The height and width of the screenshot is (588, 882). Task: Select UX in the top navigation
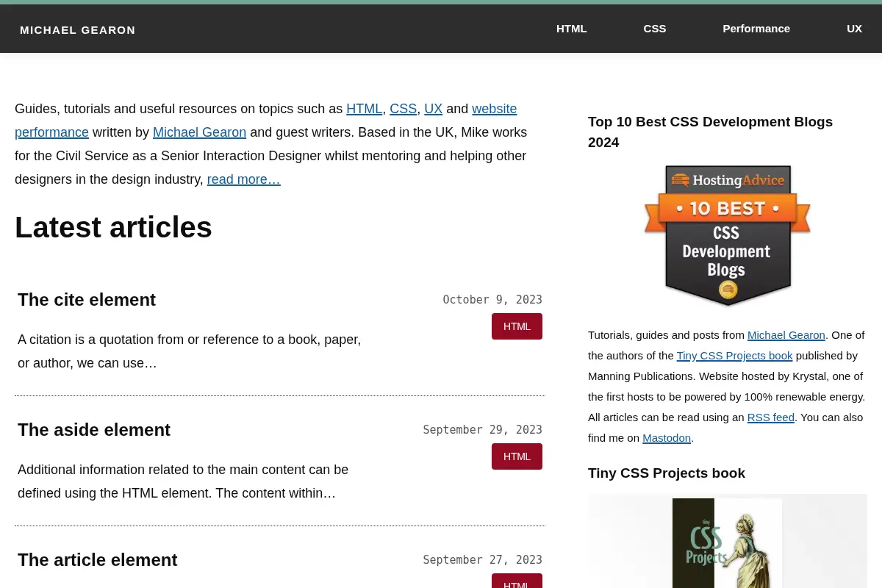[x=854, y=29]
